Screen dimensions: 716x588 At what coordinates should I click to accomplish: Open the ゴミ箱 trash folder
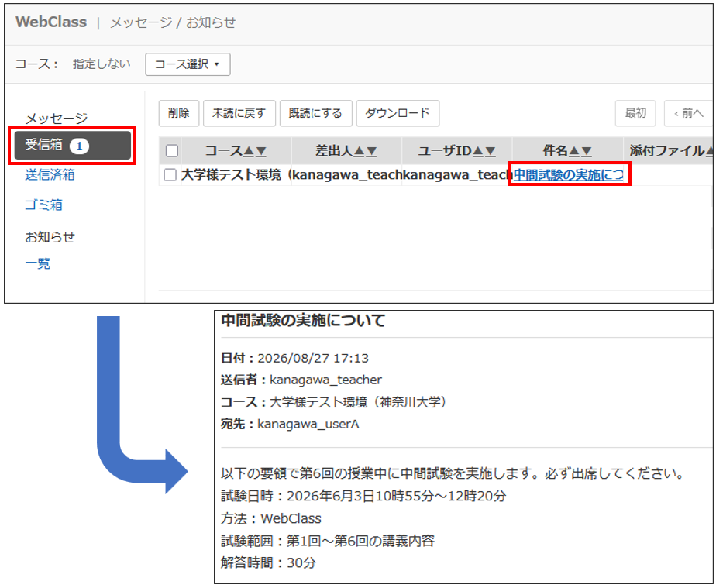coord(43,205)
